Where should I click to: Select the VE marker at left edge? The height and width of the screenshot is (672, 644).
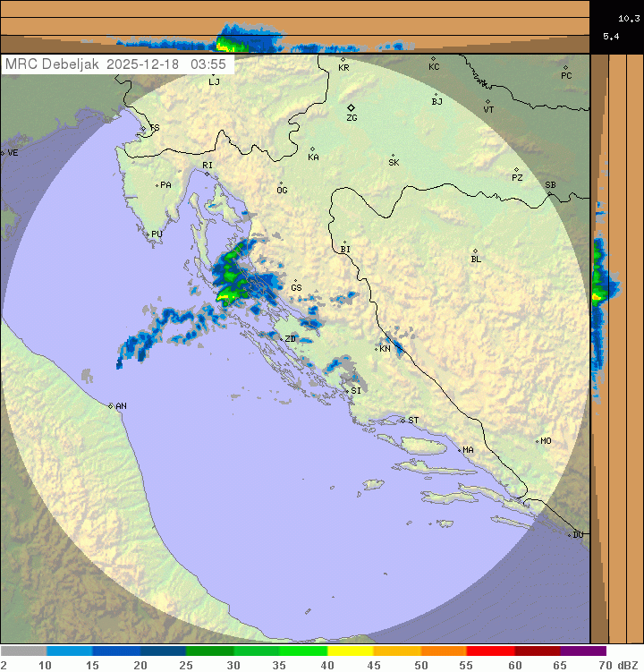pos(3,153)
